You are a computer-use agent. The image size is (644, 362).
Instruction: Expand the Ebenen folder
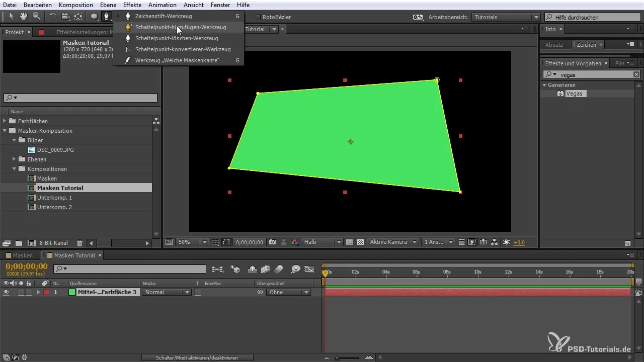pos(14,159)
